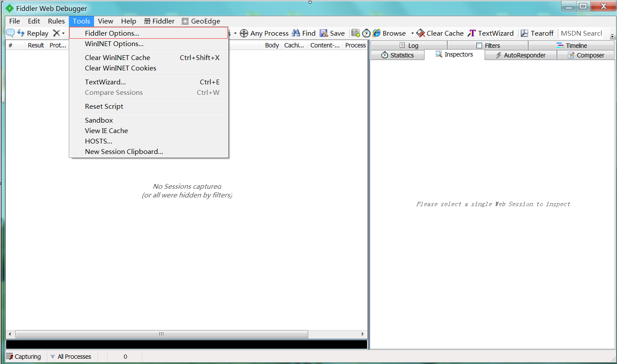Viewport: 617px width, 364px height.
Task: Switch to the Log tab
Action: coord(408,45)
